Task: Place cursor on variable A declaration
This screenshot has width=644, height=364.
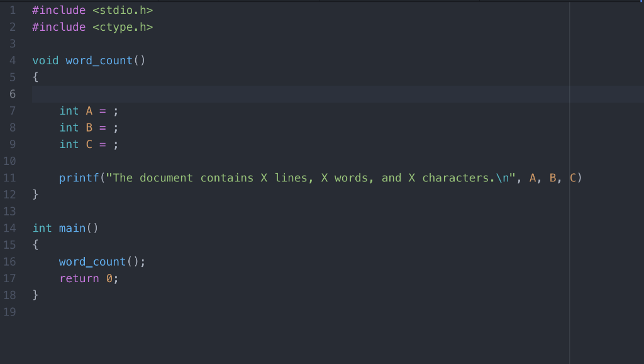Action: (87, 110)
